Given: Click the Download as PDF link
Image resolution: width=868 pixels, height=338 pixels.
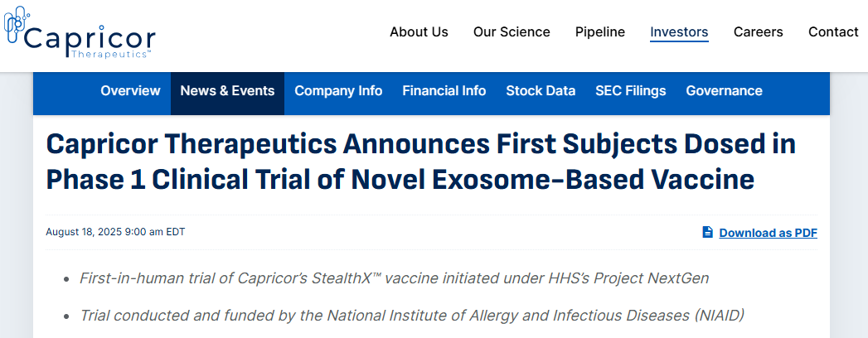Looking at the screenshot, I should click(768, 233).
